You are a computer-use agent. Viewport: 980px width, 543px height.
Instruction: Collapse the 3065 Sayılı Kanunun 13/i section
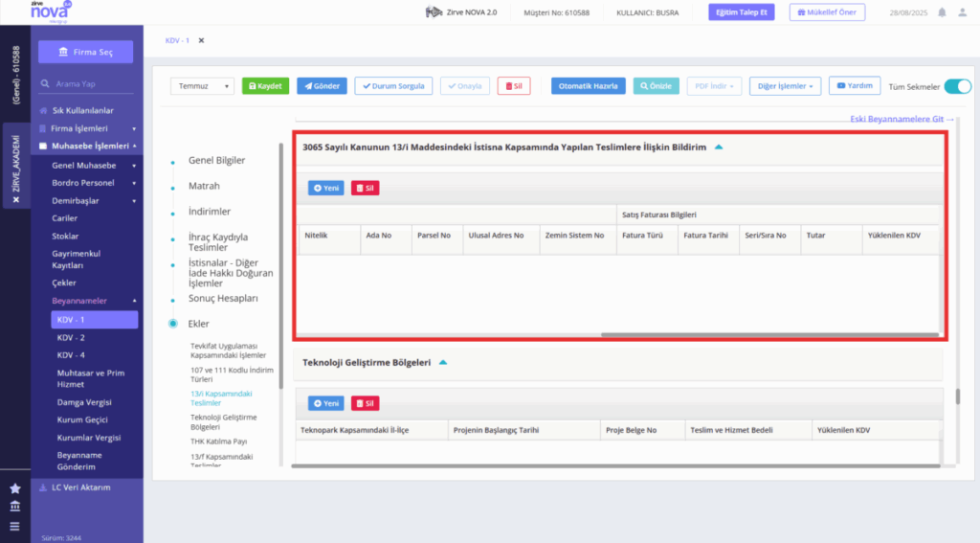point(719,147)
